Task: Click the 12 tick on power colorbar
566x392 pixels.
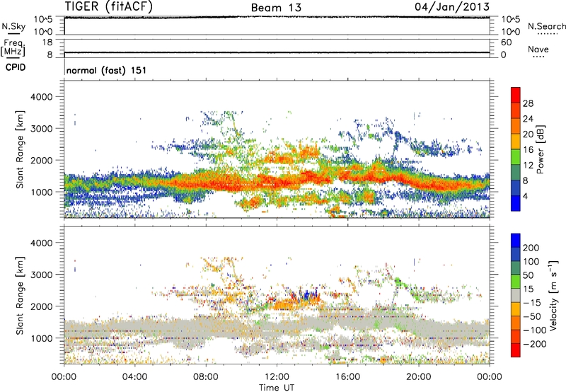Action: coord(528,166)
